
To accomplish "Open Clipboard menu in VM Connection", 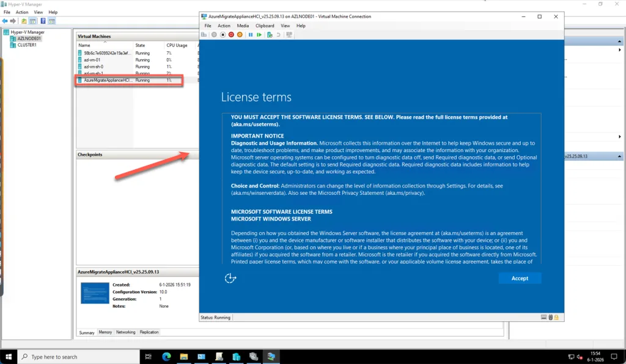I will [x=265, y=26].
